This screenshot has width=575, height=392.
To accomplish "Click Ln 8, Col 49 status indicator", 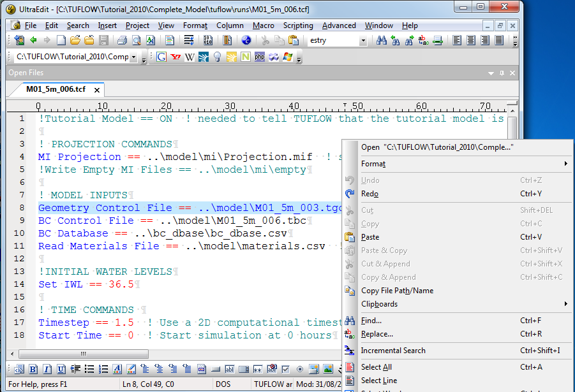I will click(x=148, y=384).
